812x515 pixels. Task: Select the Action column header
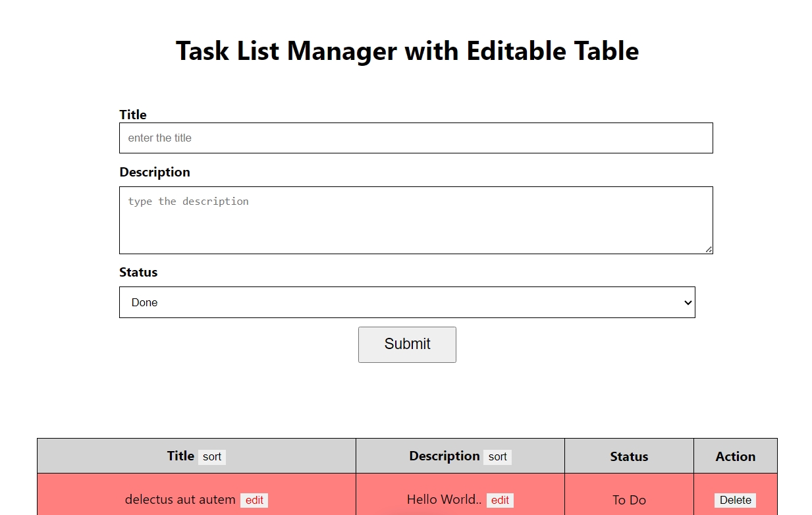click(736, 456)
